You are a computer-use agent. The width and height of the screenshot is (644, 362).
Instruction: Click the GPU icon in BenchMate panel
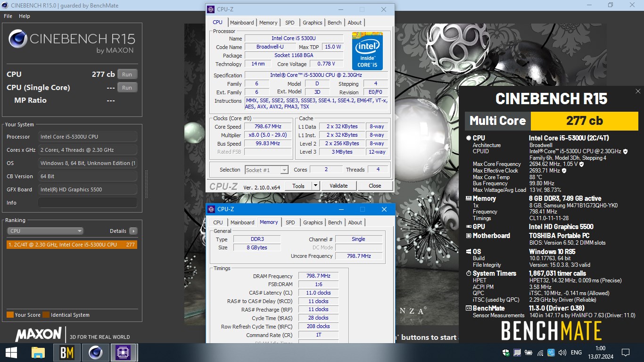(x=469, y=227)
